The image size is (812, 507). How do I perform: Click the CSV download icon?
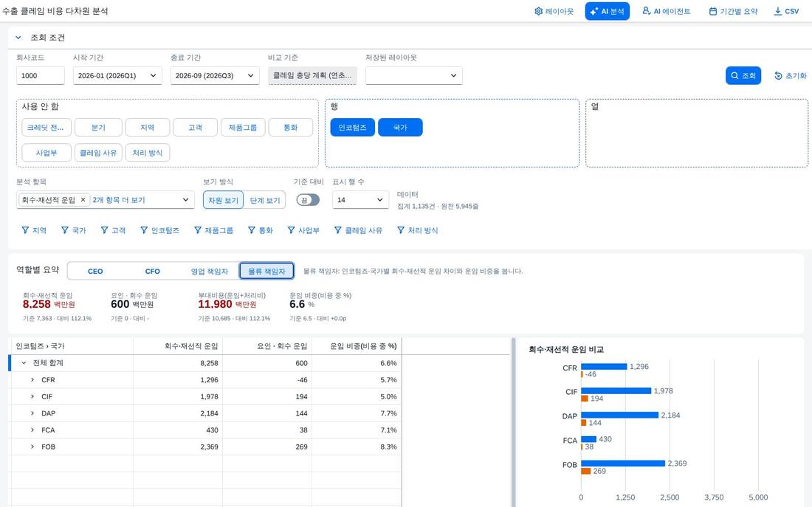click(778, 11)
